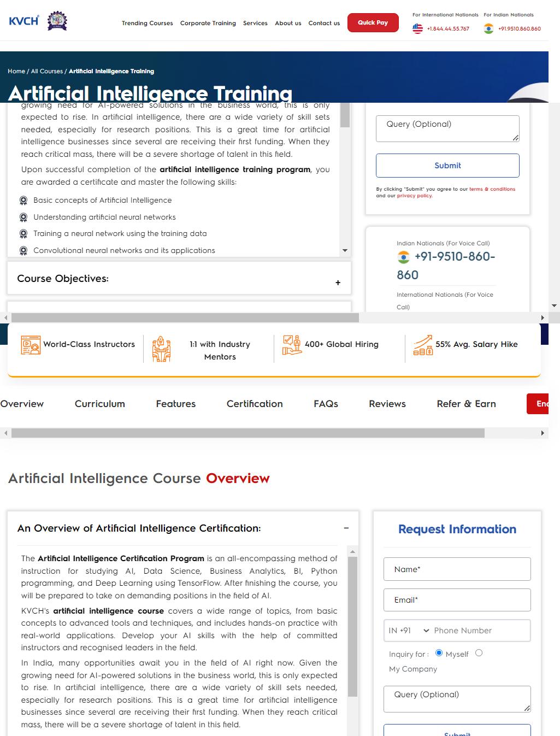The height and width of the screenshot is (736, 560).
Task: Select the Myself inquiry radio button
Action: coord(439,652)
